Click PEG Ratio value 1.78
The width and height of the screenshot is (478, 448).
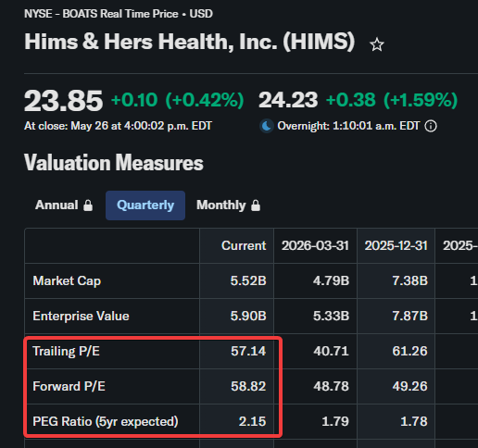click(x=414, y=422)
